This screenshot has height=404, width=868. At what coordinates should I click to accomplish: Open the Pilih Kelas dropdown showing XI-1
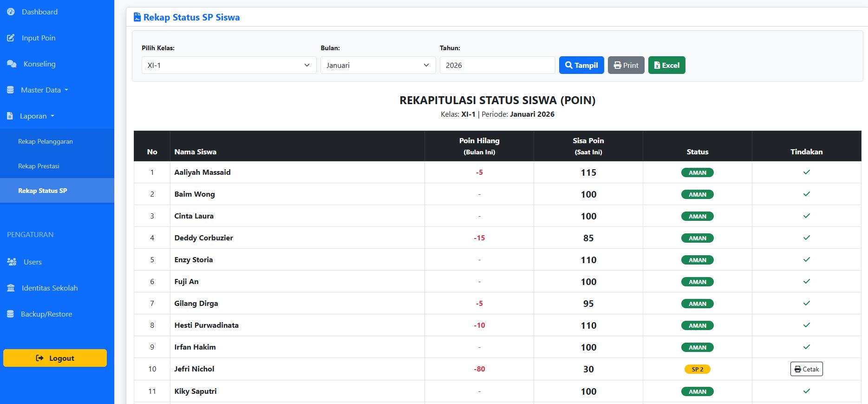click(228, 65)
